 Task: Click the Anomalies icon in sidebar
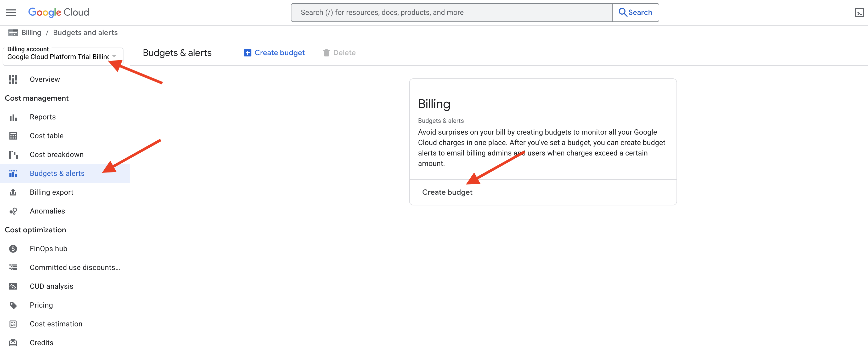point(13,211)
